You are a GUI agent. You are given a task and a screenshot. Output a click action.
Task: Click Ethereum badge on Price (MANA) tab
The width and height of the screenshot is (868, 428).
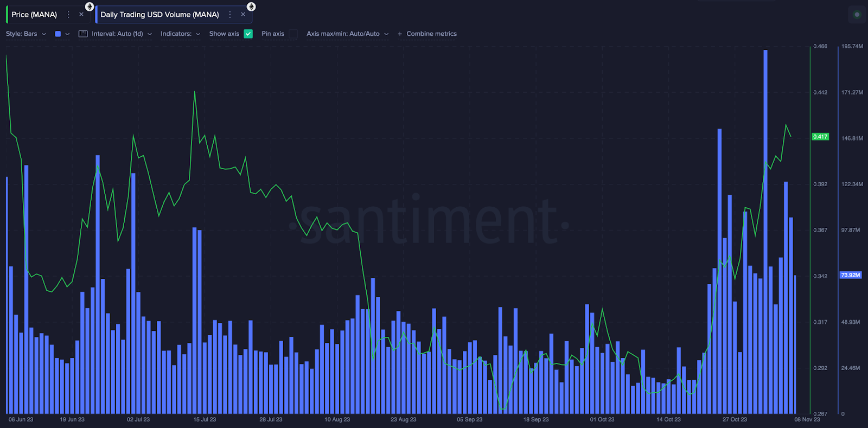tap(90, 7)
